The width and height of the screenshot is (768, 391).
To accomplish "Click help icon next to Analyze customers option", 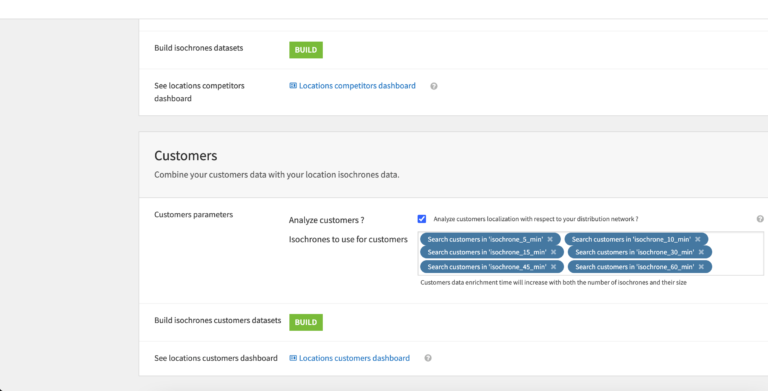I will 760,219.
